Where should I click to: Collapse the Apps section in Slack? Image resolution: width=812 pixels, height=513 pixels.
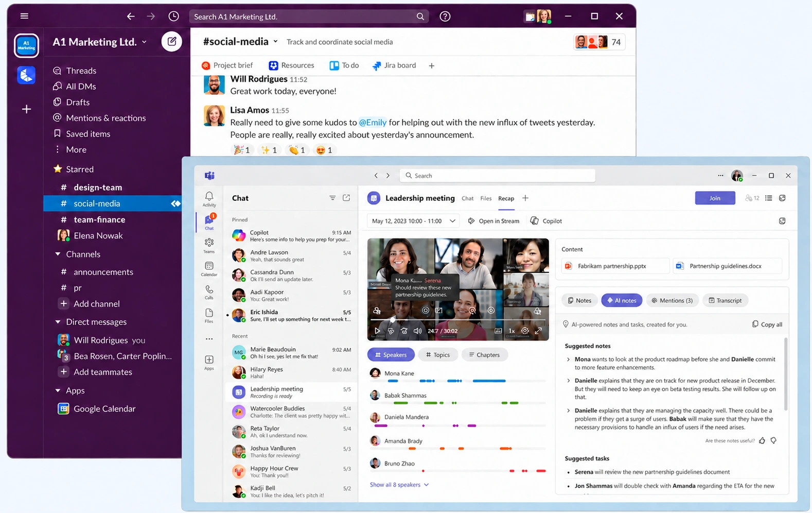tap(58, 390)
